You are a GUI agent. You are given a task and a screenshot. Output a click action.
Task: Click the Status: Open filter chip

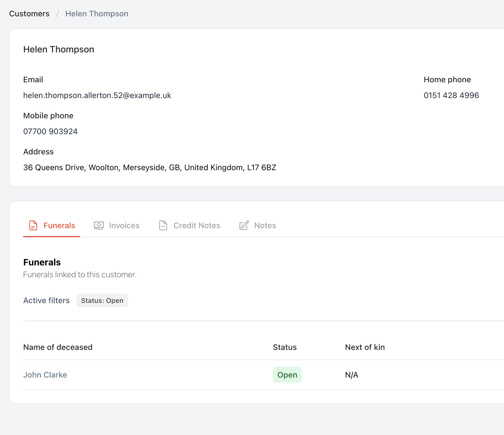(102, 300)
